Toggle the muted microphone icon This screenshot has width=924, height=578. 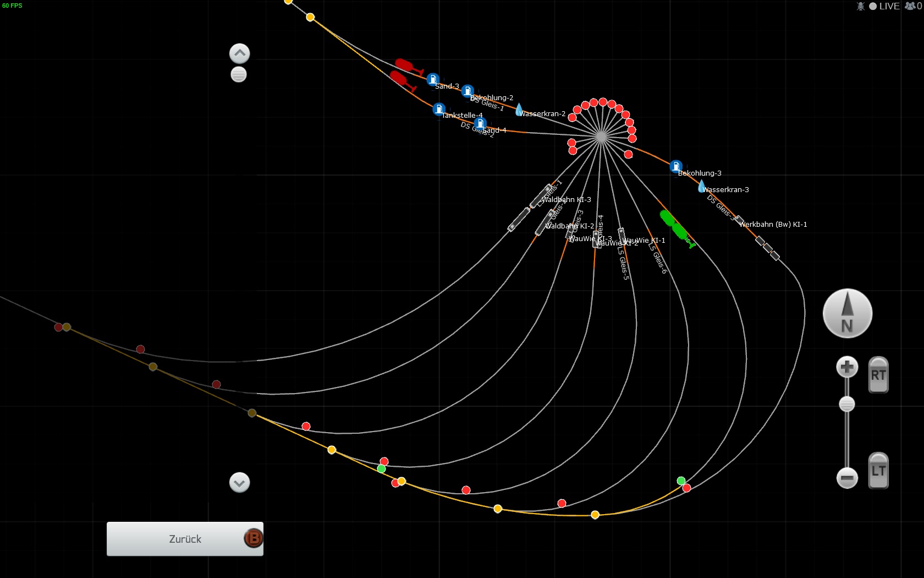coord(861,6)
